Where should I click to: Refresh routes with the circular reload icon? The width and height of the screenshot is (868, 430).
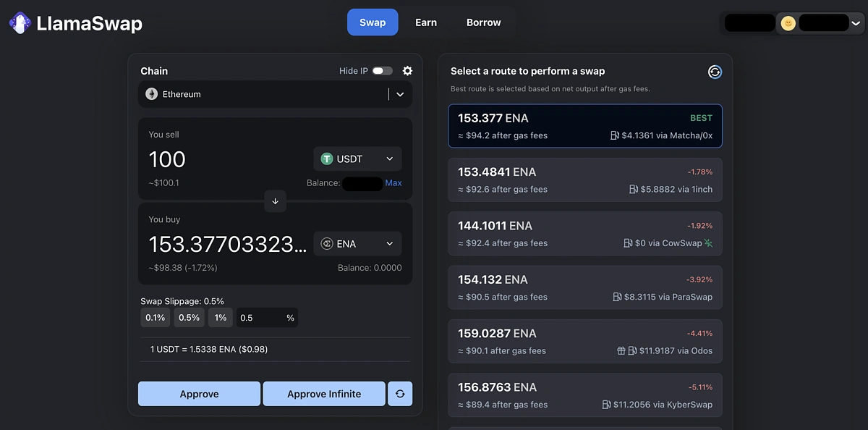click(715, 72)
